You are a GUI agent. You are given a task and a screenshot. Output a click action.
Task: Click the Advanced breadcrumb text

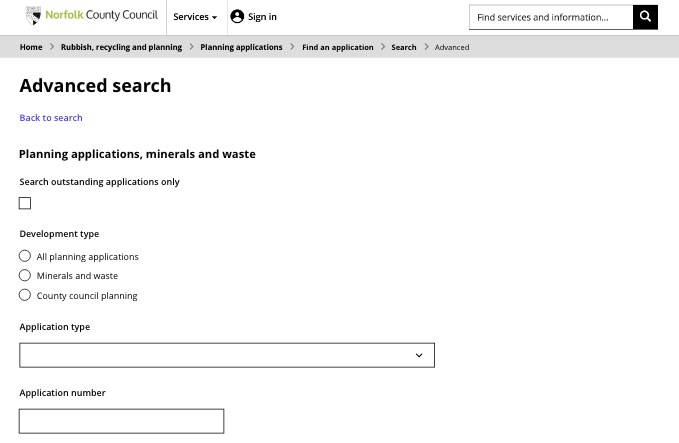click(x=452, y=47)
